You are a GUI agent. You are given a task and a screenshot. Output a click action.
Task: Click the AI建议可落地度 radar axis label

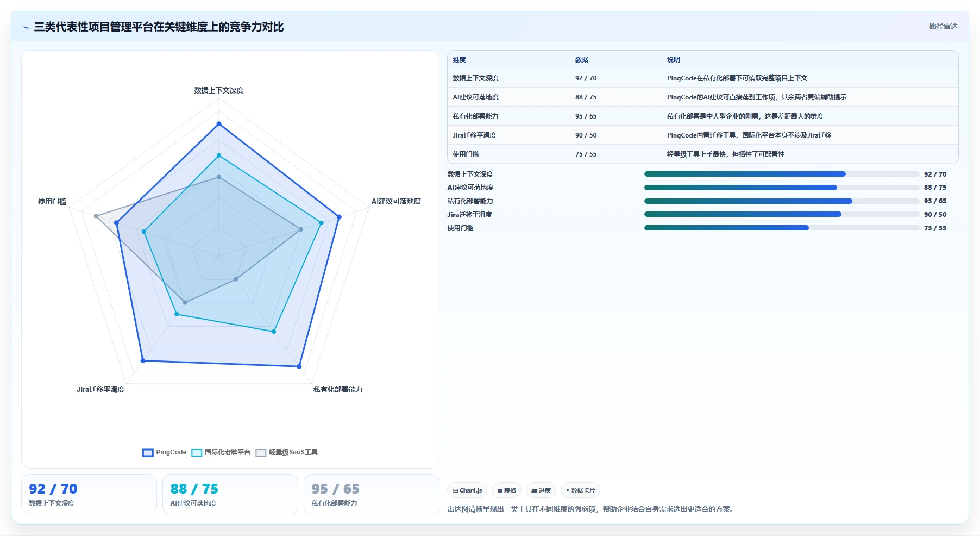pos(396,201)
